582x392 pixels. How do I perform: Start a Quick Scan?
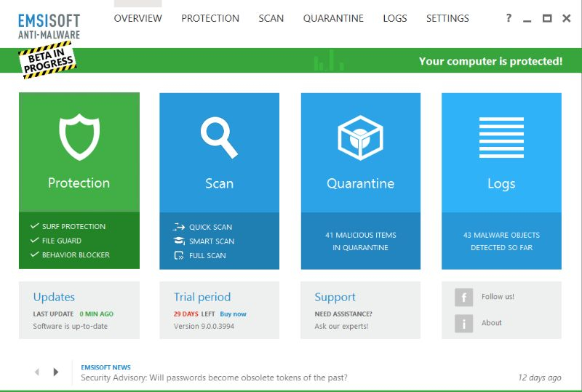[x=210, y=227]
